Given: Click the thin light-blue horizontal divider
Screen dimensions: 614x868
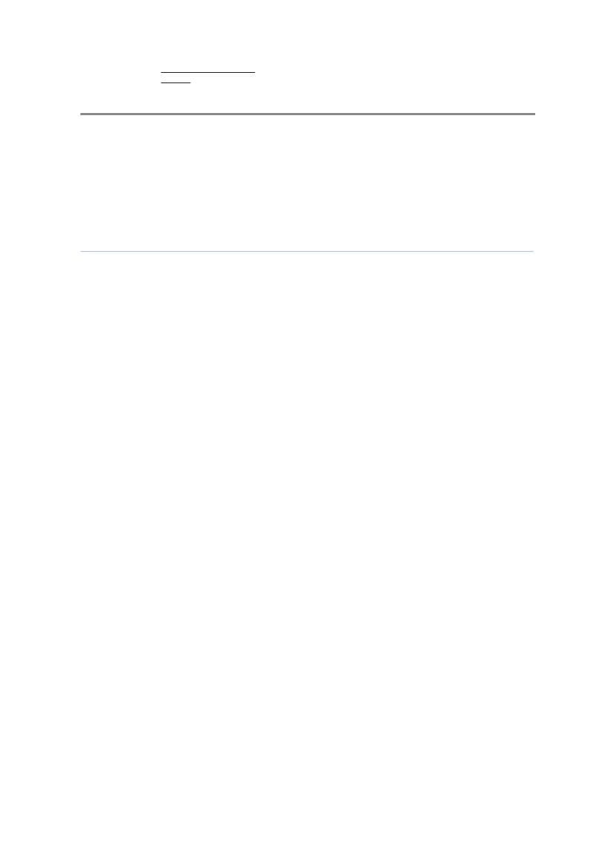Looking at the screenshot, I should pyautogui.click(x=307, y=251).
